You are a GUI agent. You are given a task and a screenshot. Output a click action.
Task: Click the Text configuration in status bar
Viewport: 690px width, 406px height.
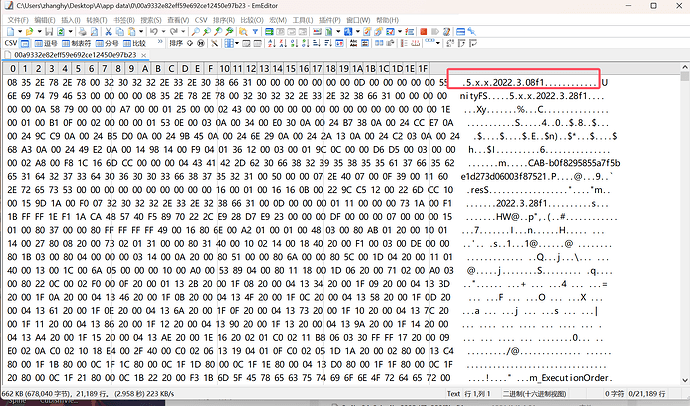453,394
